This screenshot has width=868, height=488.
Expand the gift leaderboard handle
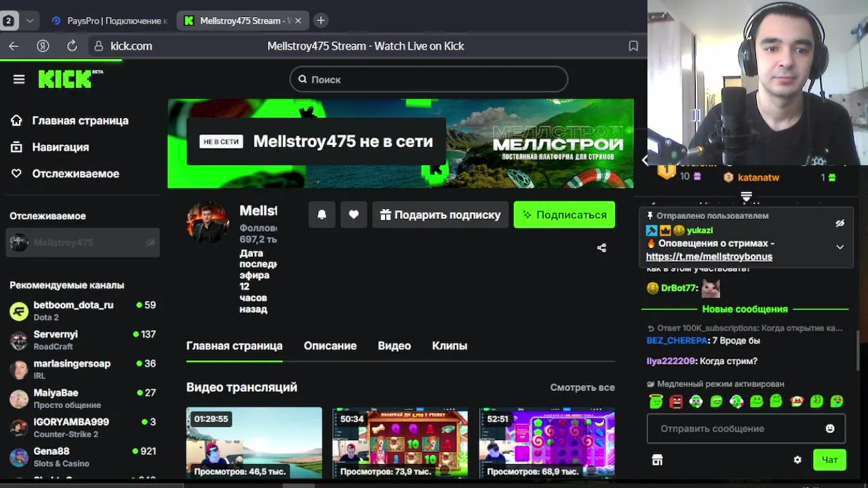point(747,197)
